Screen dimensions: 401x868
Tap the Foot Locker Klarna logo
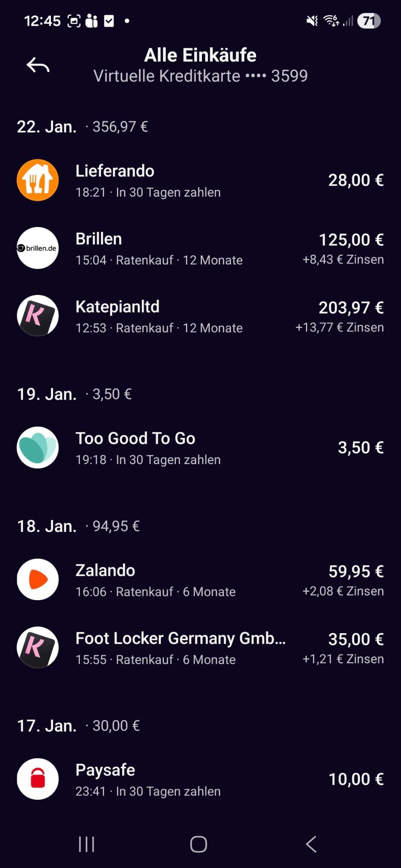38,647
